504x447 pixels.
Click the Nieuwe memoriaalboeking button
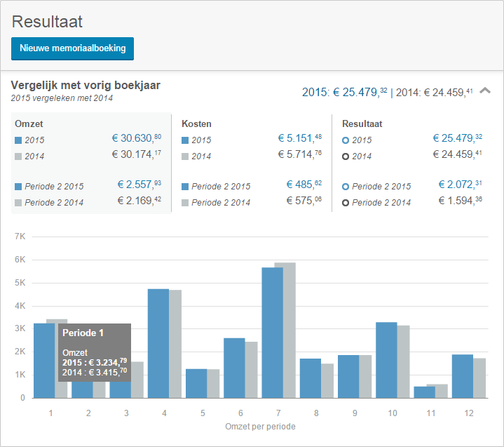[72, 48]
